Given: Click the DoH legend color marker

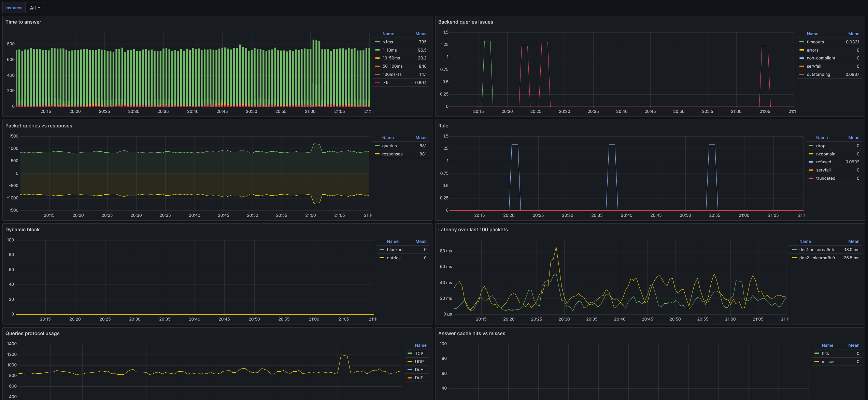Looking at the screenshot, I should [410, 370].
